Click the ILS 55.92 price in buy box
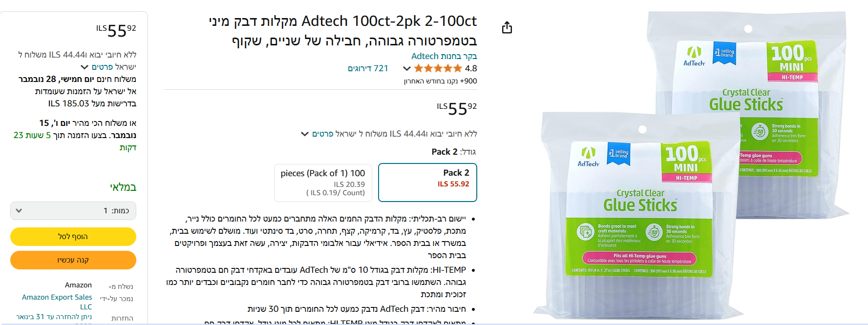The width and height of the screenshot is (868, 325). pos(116,30)
